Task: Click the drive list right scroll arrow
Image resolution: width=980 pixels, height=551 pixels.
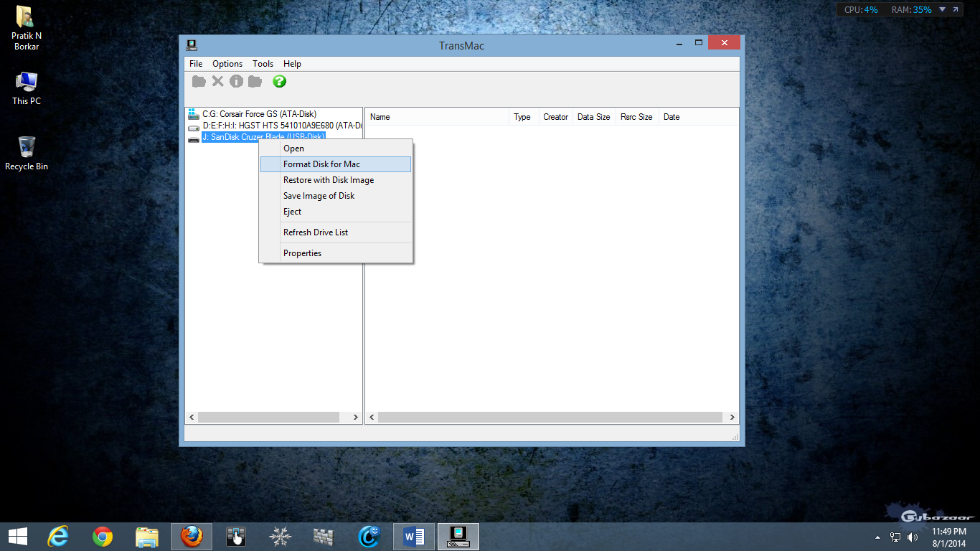Action: pos(356,417)
